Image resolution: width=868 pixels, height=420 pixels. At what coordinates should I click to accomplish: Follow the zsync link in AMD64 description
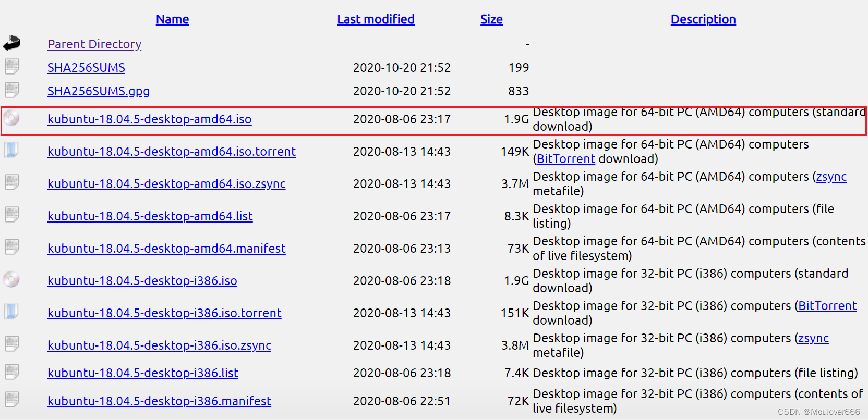tap(831, 177)
